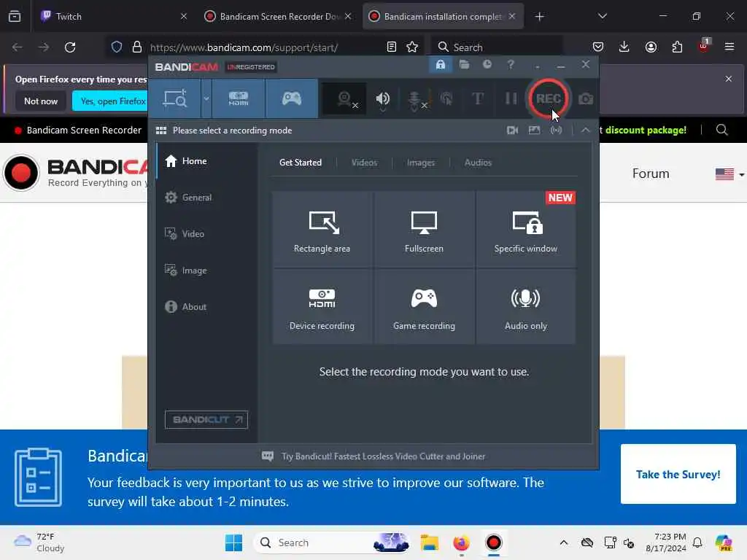Screen dimensions: 747x560
Task: Switch to the Images tab
Action: (420, 163)
